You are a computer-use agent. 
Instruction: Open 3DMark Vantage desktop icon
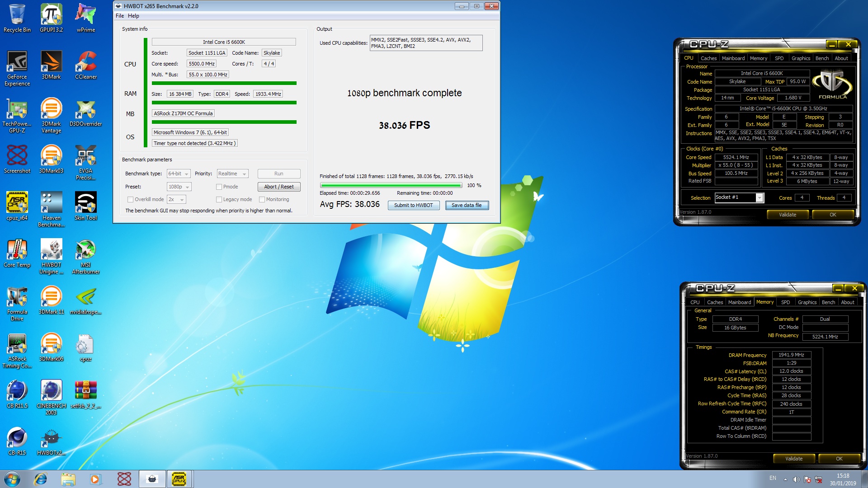(51, 115)
